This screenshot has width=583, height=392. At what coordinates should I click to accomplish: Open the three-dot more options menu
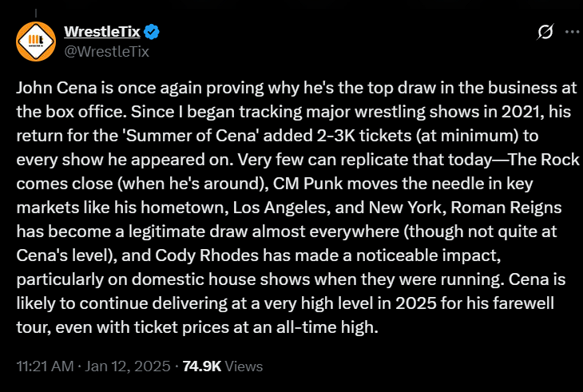[x=572, y=32]
